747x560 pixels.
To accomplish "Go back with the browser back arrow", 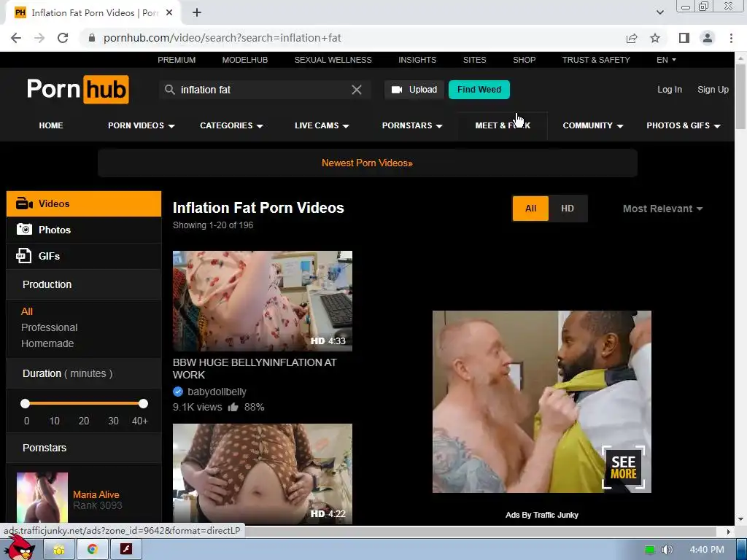I will [16, 38].
